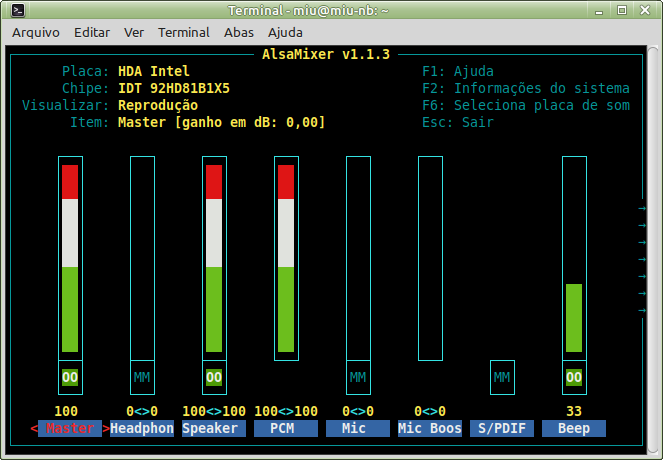Click F2: Informações do sistema text
This screenshot has height=460, width=663.
(x=526, y=88)
